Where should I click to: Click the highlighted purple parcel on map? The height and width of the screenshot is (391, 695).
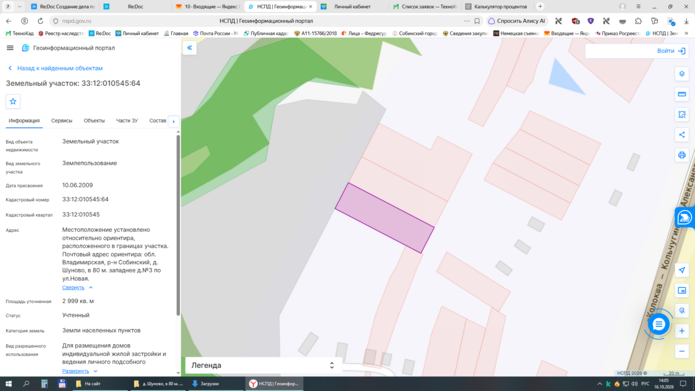[x=384, y=218]
